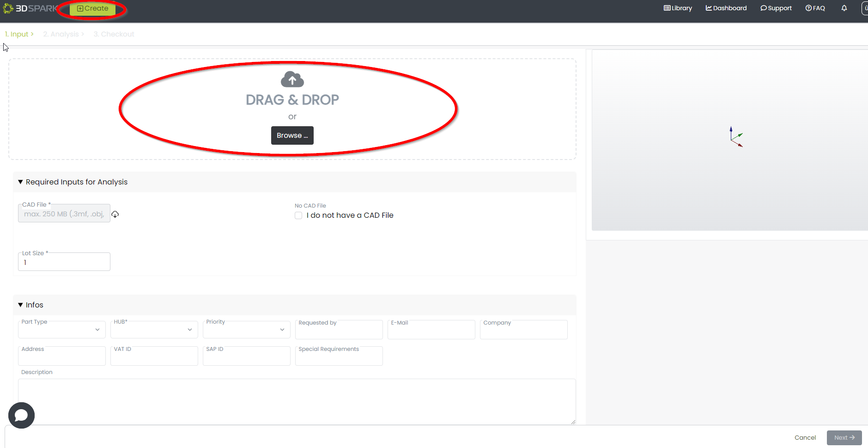Open the FAQ page
This screenshot has width=868, height=448.
click(x=815, y=8)
